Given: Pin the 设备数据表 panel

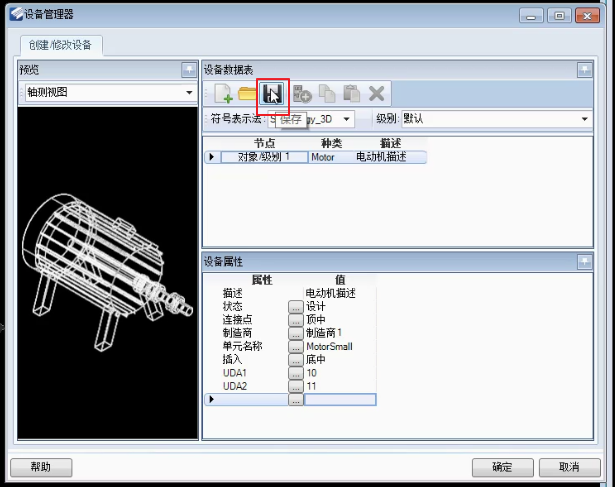Looking at the screenshot, I should tap(584, 70).
